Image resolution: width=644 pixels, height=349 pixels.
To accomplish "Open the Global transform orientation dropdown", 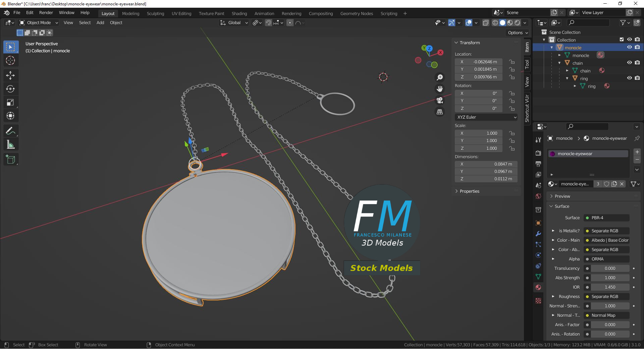I will click(x=234, y=23).
